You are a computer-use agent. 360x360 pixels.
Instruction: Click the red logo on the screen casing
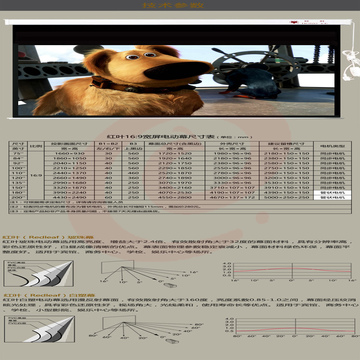click(x=294, y=22)
